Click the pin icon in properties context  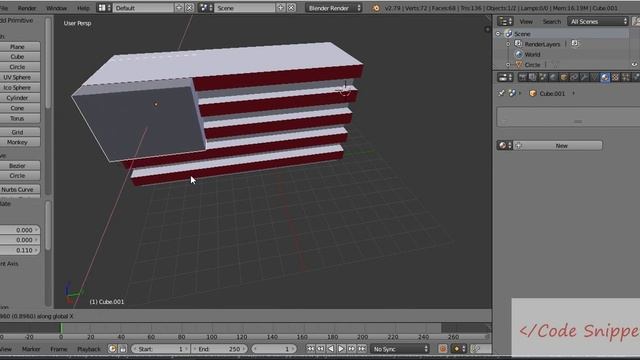501,93
